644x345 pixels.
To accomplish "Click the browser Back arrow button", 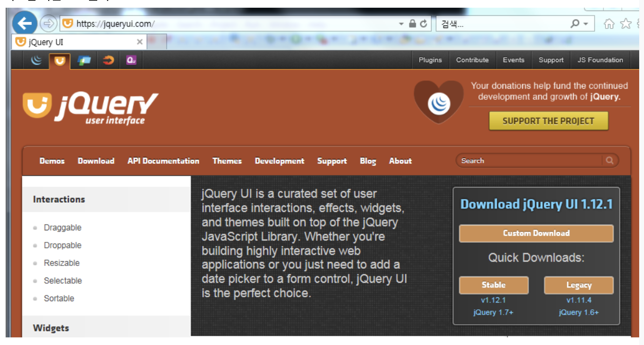I will pyautogui.click(x=25, y=23).
